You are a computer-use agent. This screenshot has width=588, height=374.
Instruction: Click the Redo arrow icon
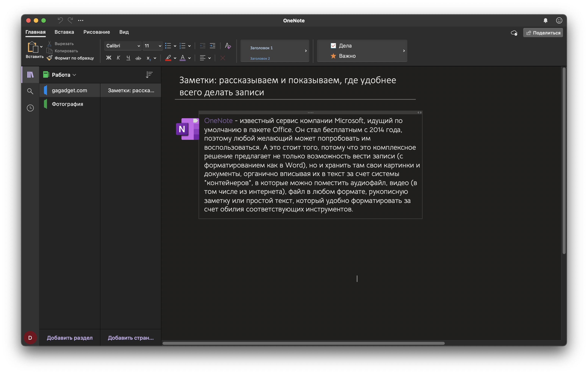pyautogui.click(x=70, y=20)
